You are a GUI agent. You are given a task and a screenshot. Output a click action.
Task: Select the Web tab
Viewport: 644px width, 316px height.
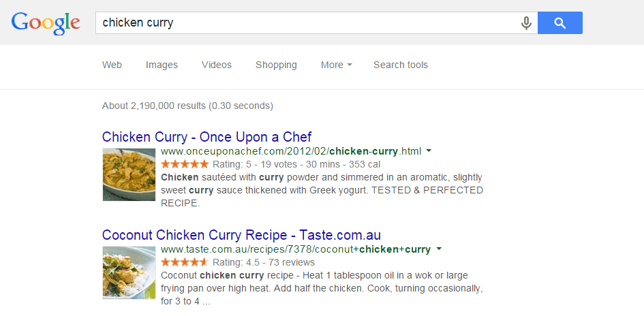coord(112,65)
